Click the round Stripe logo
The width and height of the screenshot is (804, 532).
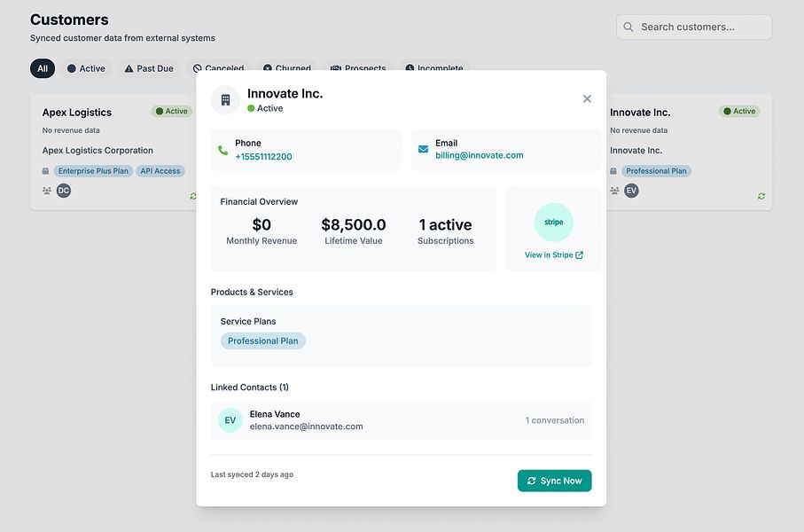(x=554, y=223)
